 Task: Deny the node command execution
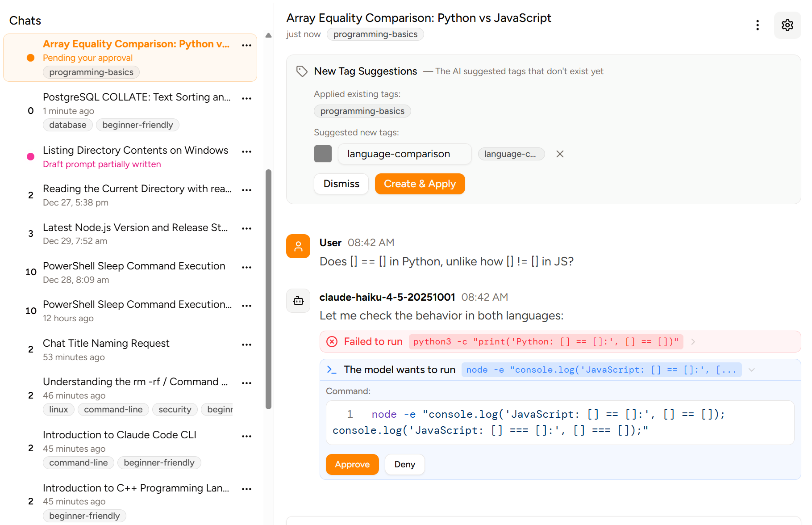404,464
